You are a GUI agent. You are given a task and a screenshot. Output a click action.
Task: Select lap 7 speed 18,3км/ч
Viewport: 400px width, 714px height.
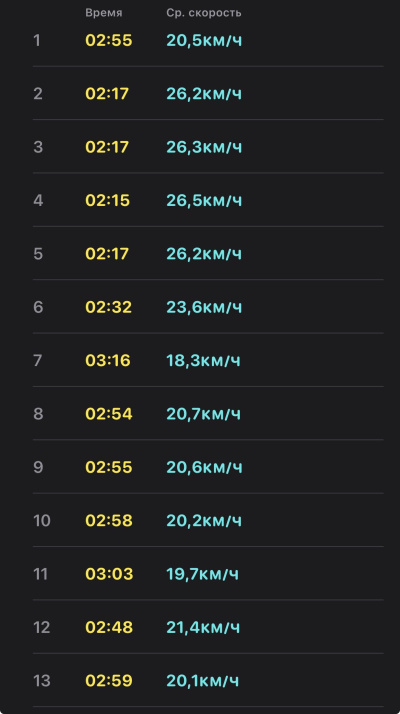203,361
